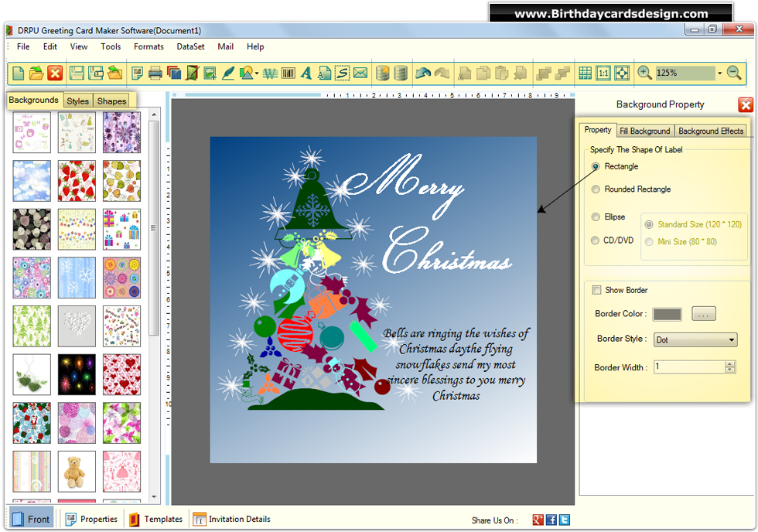
Task: Click the Properties button at bottom
Action: (x=92, y=519)
